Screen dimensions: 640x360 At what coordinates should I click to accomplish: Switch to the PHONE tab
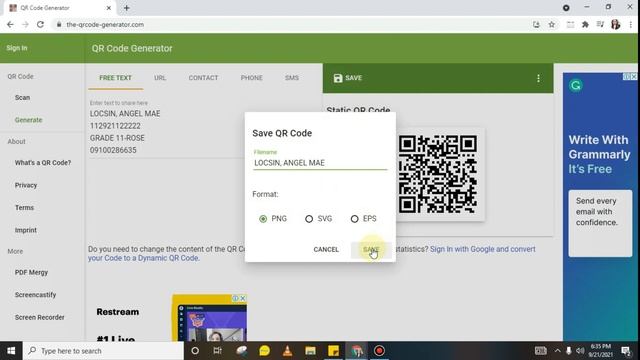click(x=251, y=78)
